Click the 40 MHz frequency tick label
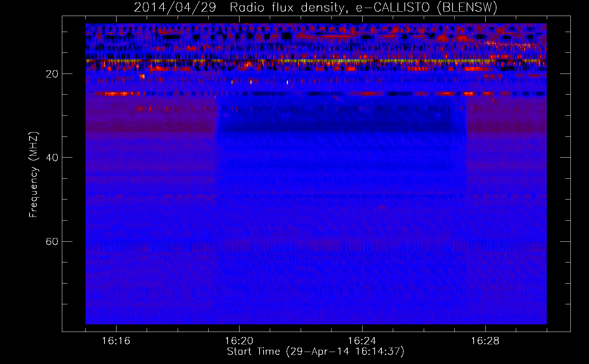This screenshot has height=364, width=589. (x=52, y=158)
